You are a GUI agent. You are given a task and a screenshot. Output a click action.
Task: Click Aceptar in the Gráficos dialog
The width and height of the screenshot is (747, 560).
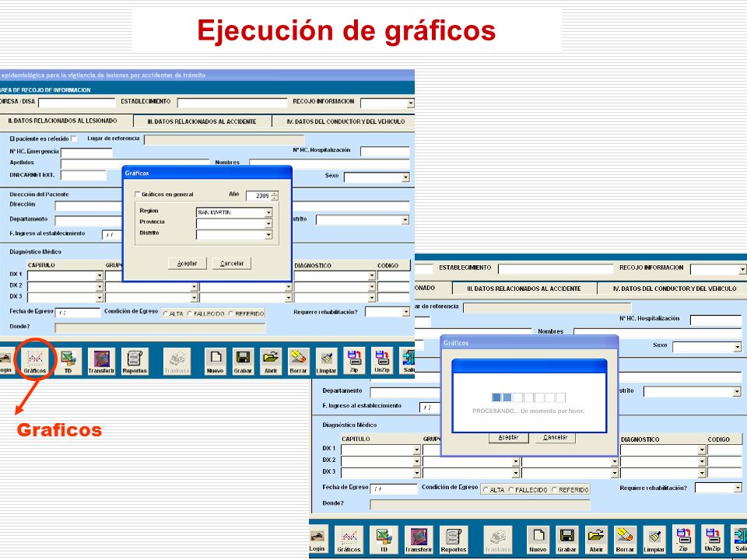tap(188, 264)
